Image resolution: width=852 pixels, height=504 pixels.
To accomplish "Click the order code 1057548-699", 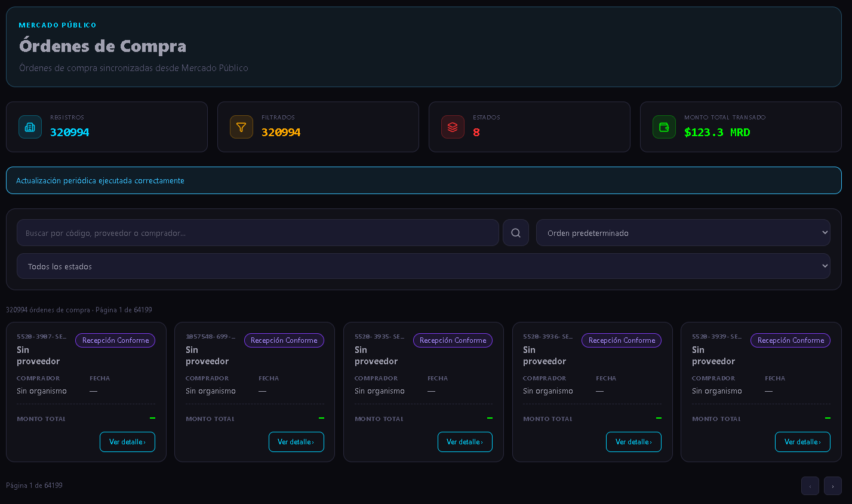I will coord(211,337).
